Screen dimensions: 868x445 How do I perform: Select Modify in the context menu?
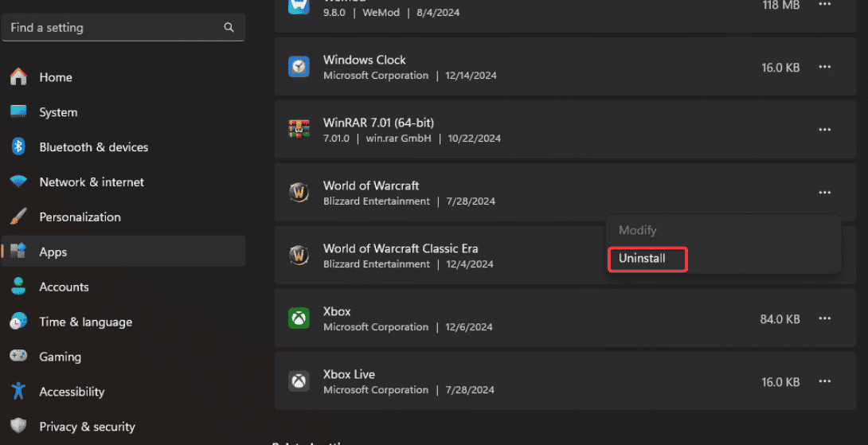point(638,230)
